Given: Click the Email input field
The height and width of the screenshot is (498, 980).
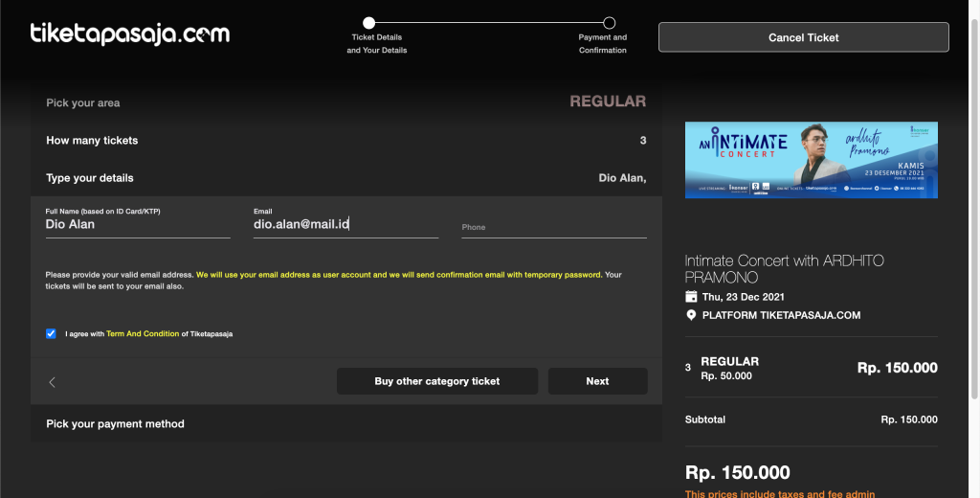Looking at the screenshot, I should coord(345,225).
